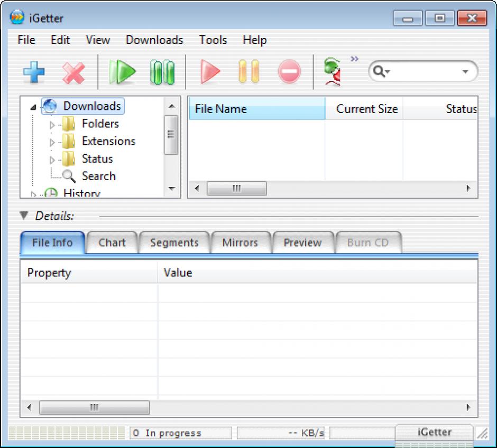Click the green and red Site Explorer icon
Image resolution: width=497 pixels, height=448 pixels.
tap(332, 71)
